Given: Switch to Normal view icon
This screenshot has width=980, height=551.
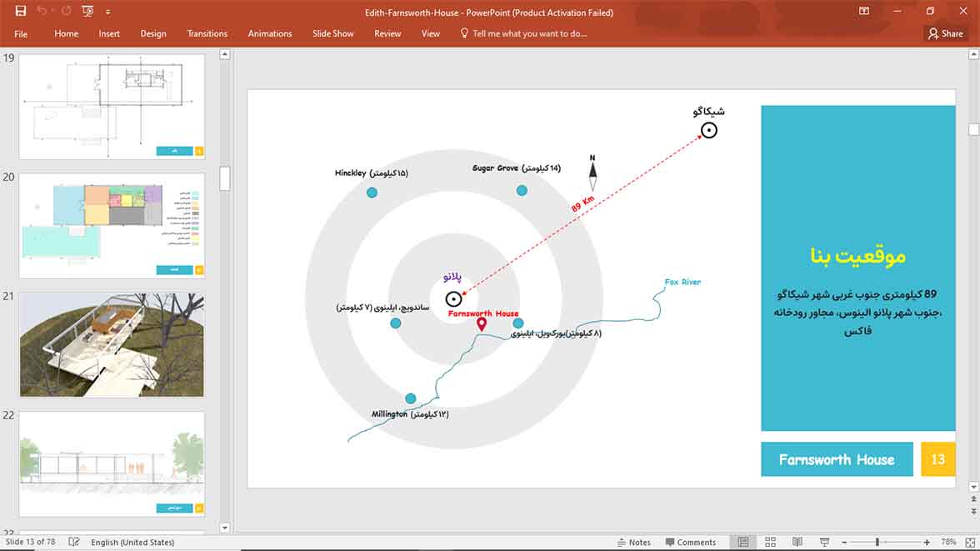Looking at the screenshot, I should tap(743, 542).
